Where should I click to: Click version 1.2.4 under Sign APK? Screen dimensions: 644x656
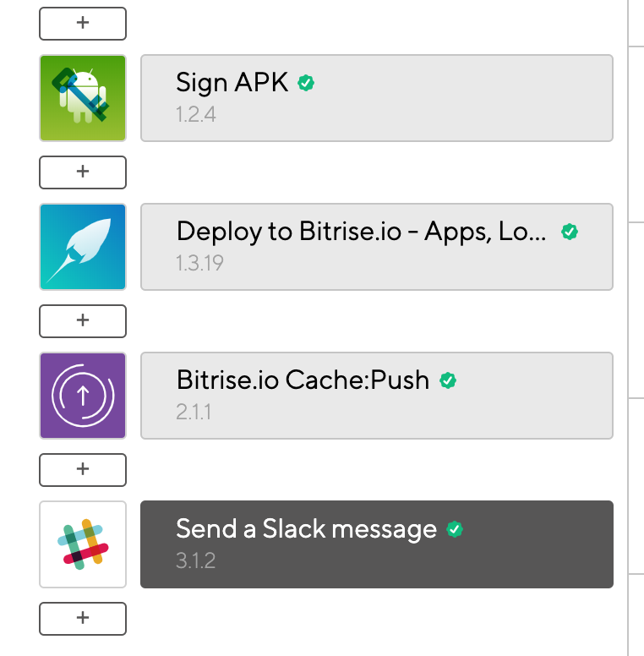(196, 115)
